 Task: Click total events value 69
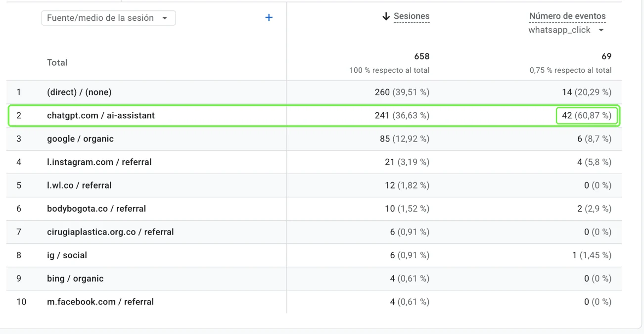(606, 56)
